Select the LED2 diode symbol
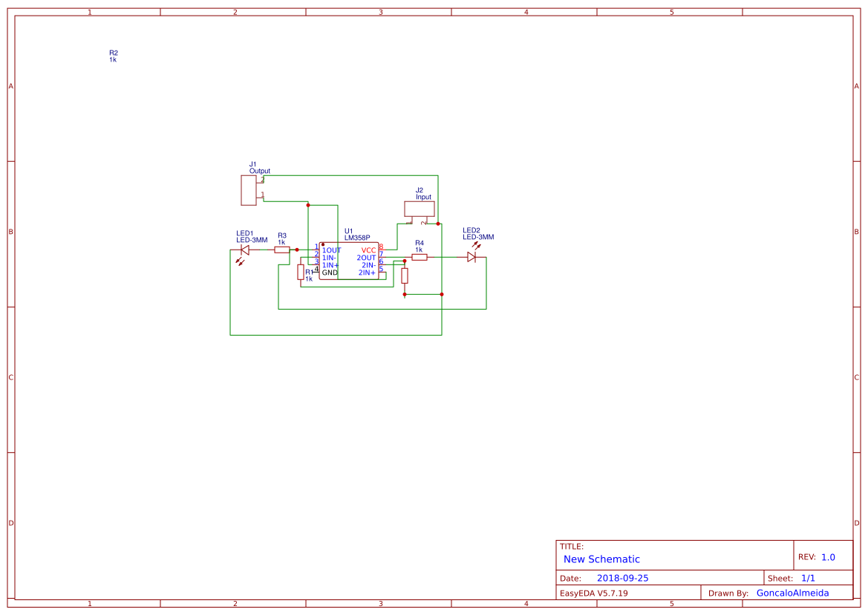868x615 pixels. pyautogui.click(x=471, y=258)
